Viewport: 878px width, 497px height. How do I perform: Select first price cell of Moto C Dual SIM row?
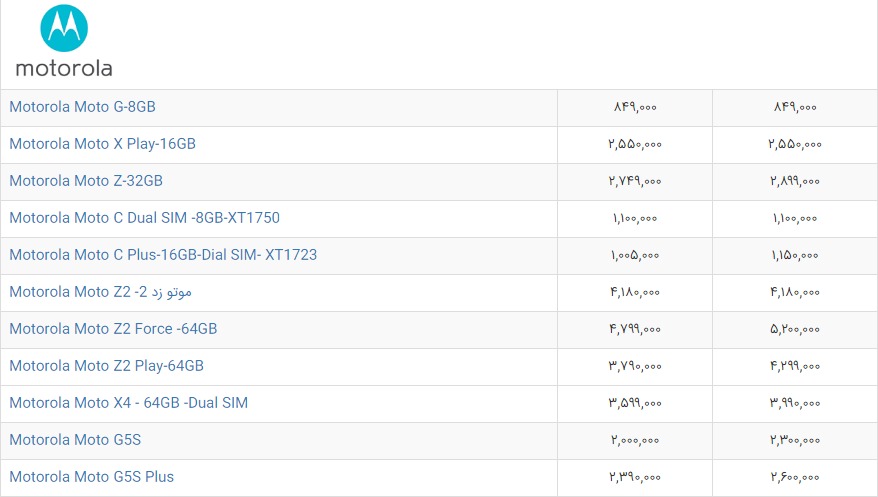pyautogui.click(x=635, y=219)
